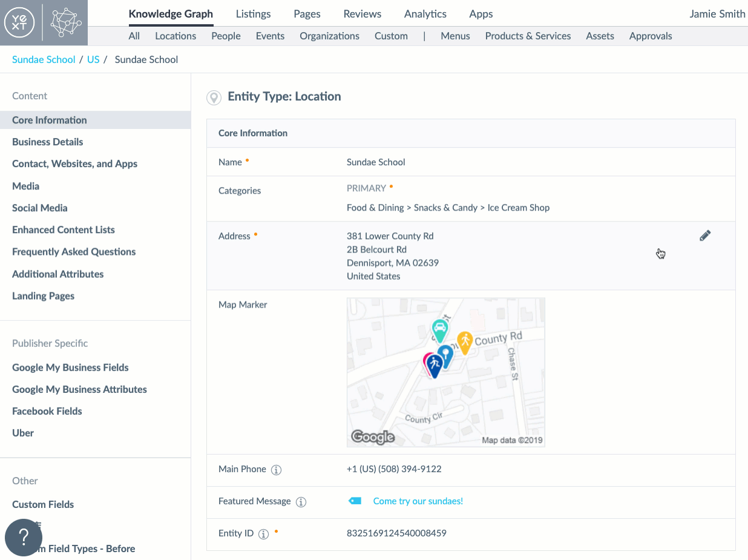Open the Come try our sundaes! link
The height and width of the screenshot is (560, 748).
click(418, 501)
